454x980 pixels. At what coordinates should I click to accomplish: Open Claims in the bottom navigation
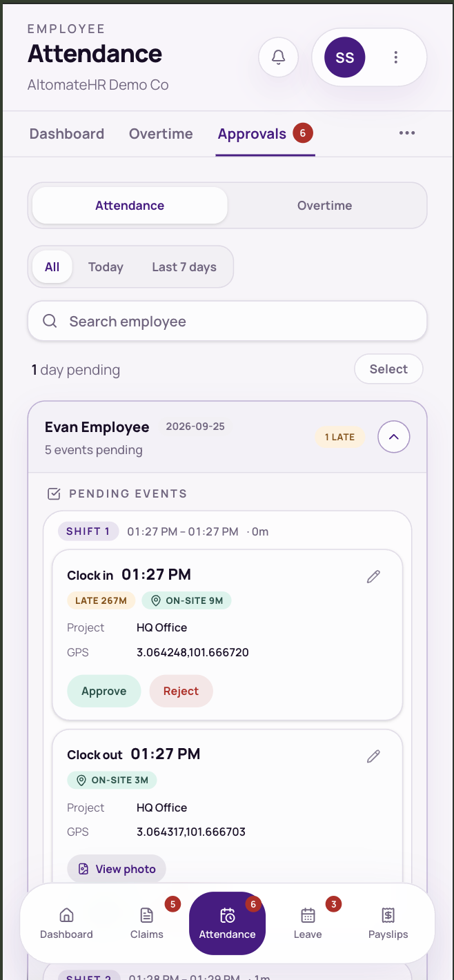click(147, 923)
